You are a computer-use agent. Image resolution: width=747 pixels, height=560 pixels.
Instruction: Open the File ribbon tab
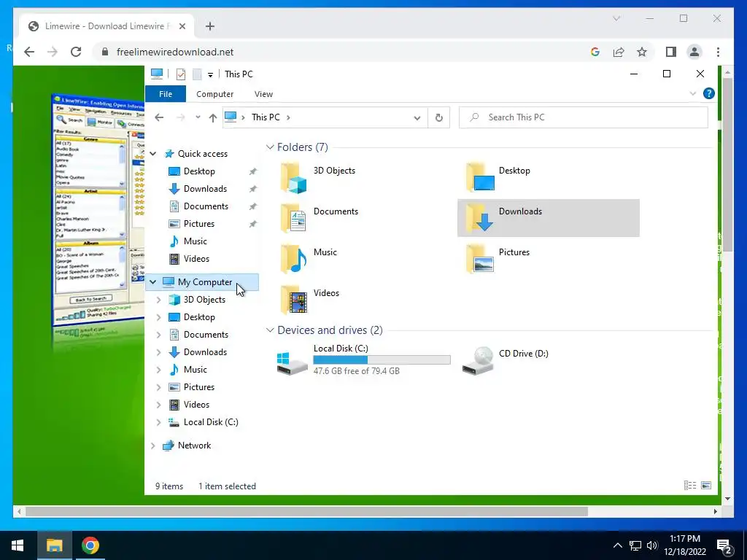coord(166,94)
